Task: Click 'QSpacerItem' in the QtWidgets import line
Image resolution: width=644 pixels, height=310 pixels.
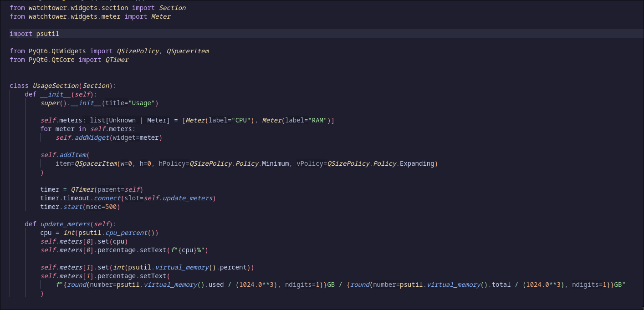Action: pos(188,51)
